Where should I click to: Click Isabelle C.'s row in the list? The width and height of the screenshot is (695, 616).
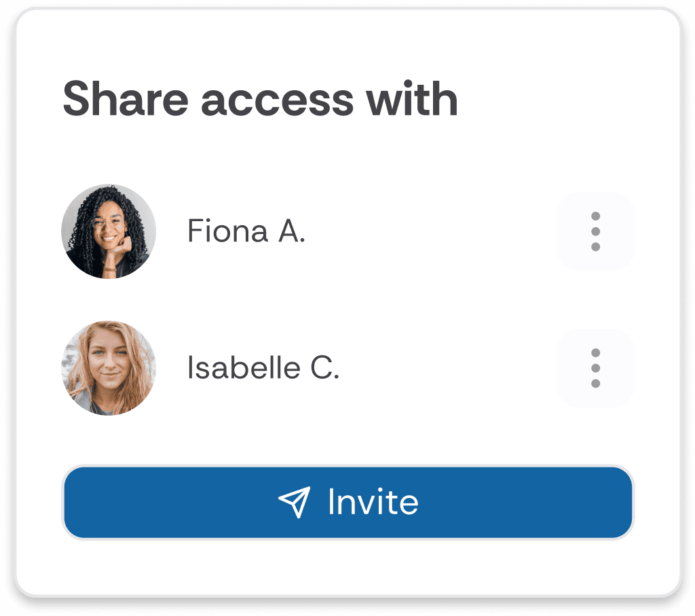[x=305, y=368]
